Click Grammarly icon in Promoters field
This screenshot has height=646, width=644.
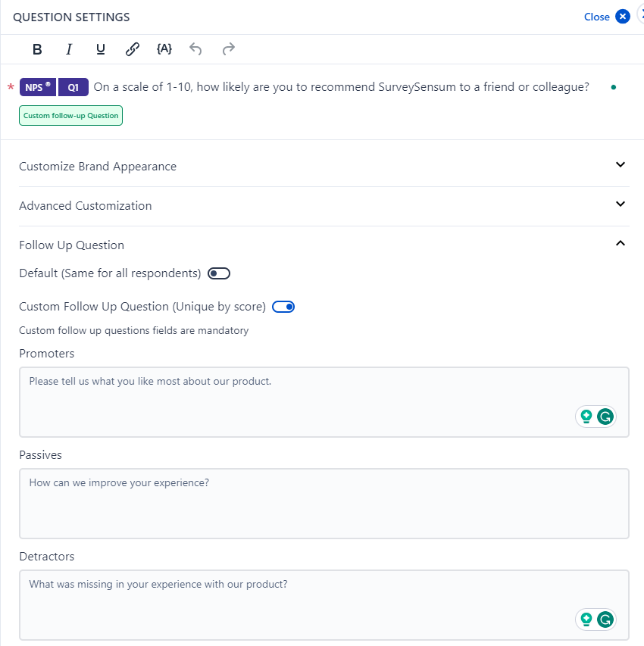pyautogui.click(x=605, y=417)
